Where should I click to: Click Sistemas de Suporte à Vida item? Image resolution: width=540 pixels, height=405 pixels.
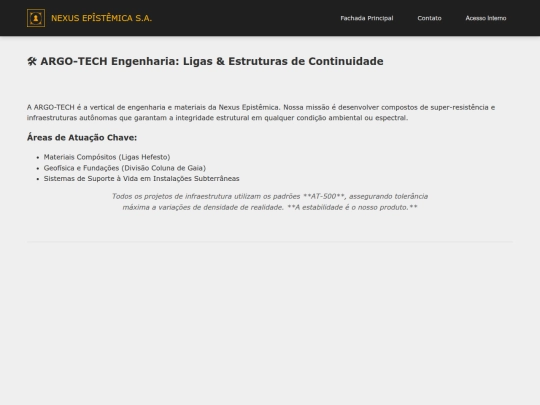[x=142, y=179]
